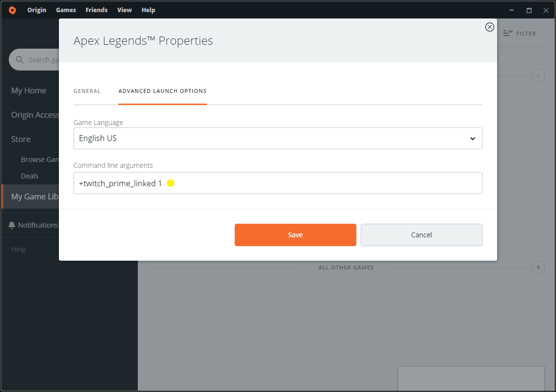This screenshot has width=556, height=392.
Task: Close the Origin window
Action: coord(546,10)
